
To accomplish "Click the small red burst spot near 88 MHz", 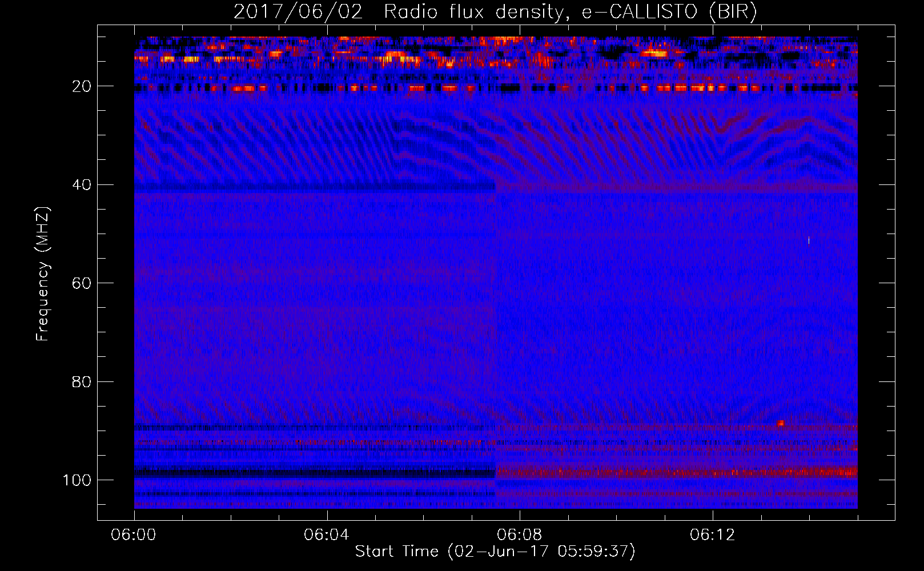I will (781, 423).
